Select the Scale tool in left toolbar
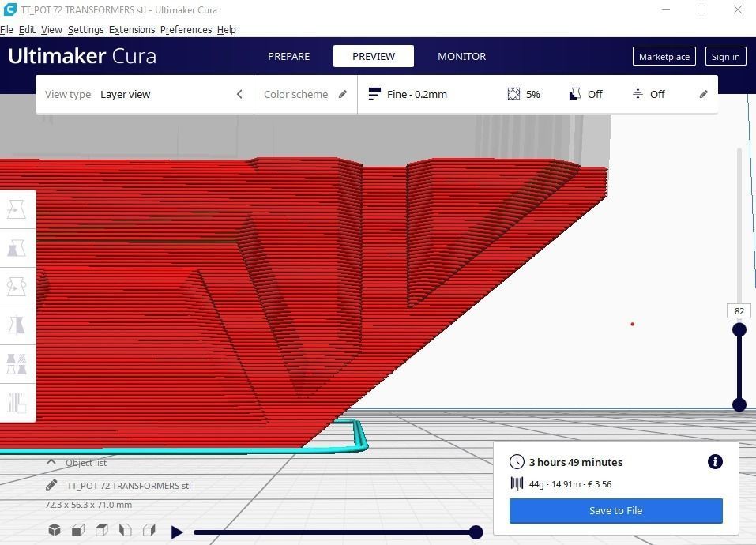756x545 pixels. tap(17, 248)
